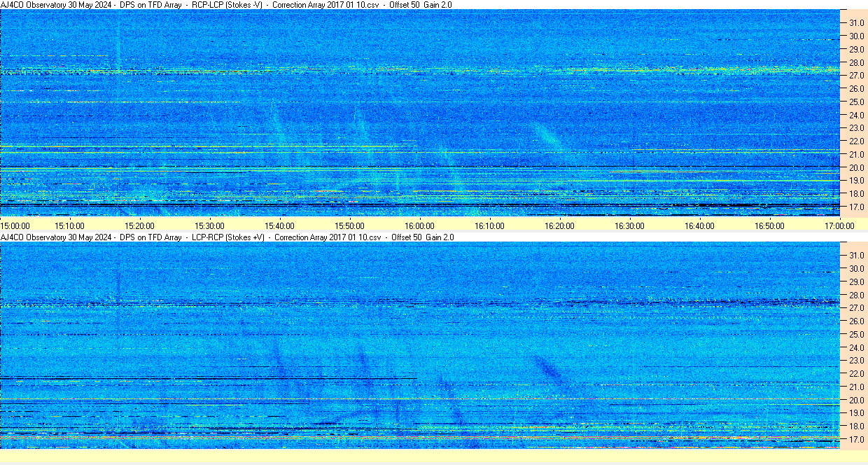The image size is (868, 465).
Task: Click "Offset 50" in RCP-LCP title line
Action: [403, 4]
